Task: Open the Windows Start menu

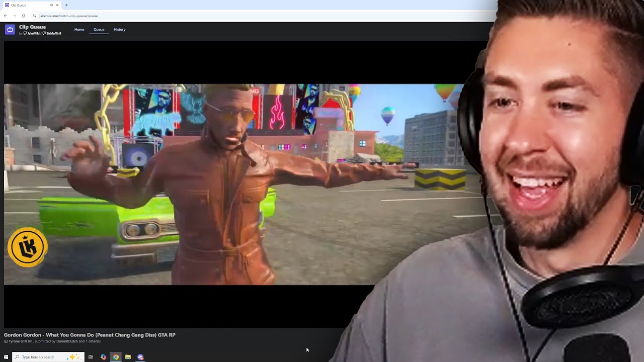Action: [x=6, y=357]
